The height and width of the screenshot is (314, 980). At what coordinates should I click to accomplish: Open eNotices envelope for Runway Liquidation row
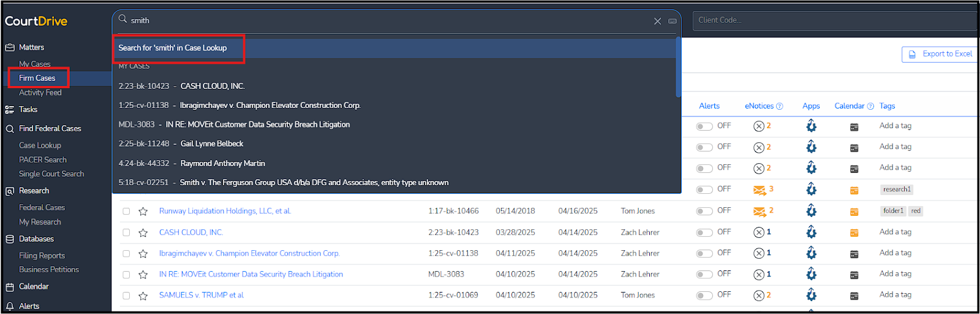point(759,212)
